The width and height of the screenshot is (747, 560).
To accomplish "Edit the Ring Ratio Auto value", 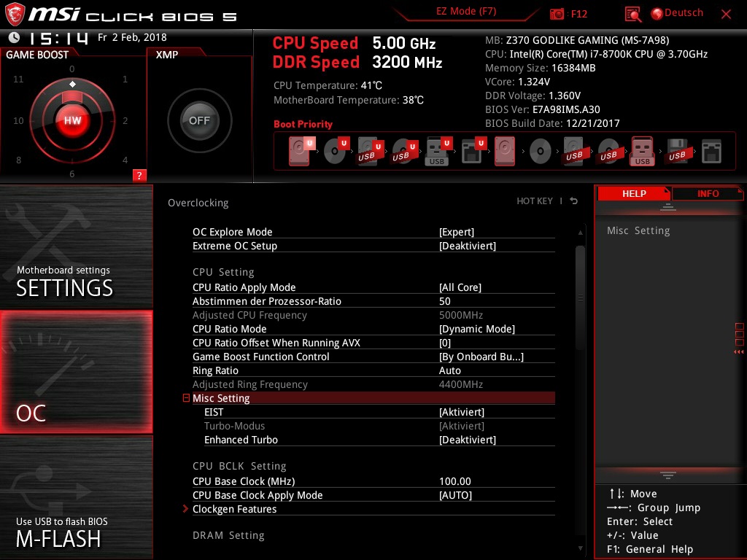I will pos(449,370).
